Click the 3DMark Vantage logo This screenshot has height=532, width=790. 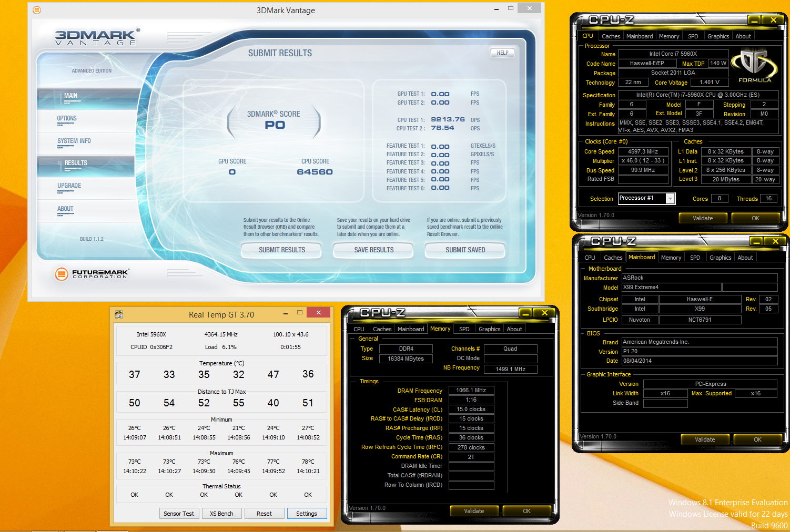[98, 37]
